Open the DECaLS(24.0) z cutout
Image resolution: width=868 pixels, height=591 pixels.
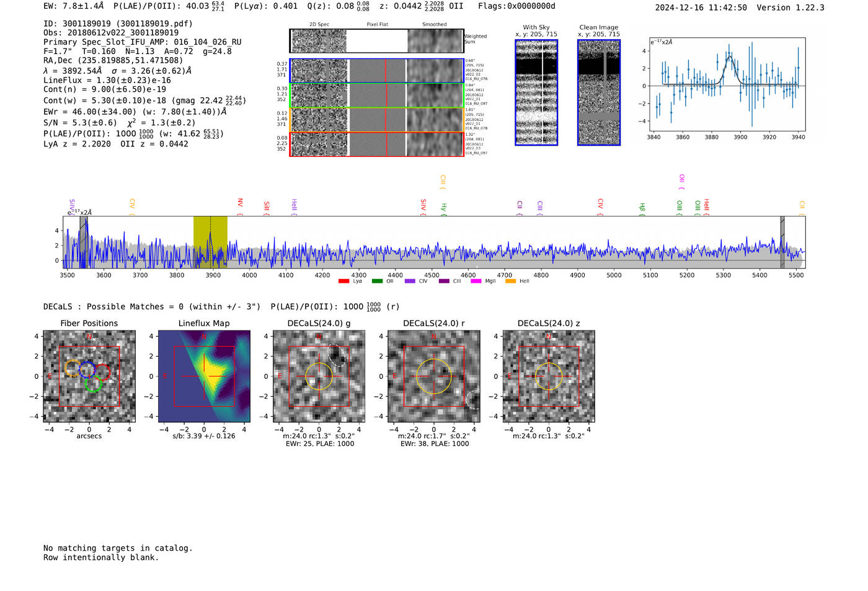coord(549,376)
